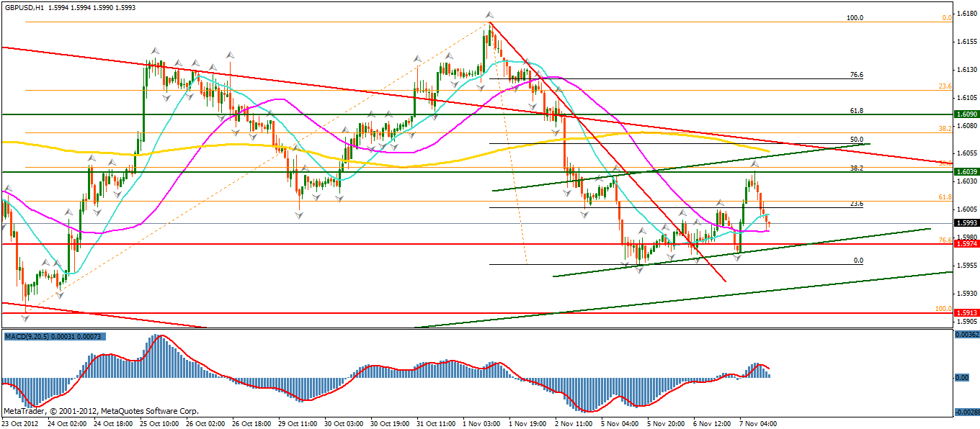Click the gray current price tag 1.5993

pyautogui.click(x=966, y=223)
